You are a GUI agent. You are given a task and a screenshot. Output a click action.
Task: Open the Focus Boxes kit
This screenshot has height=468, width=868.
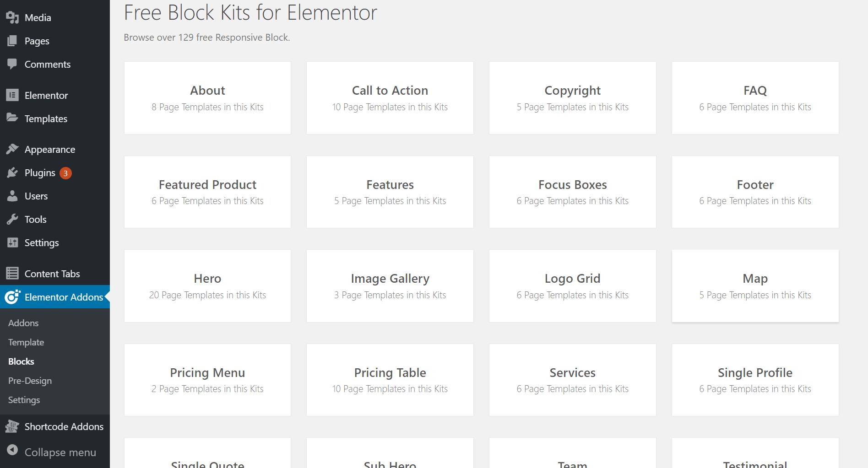tap(572, 192)
